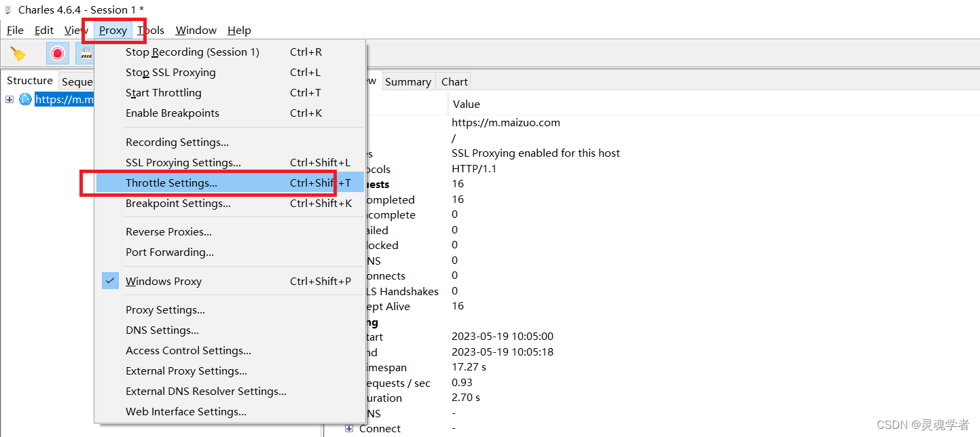Open Access Control Settings...

point(230,351)
